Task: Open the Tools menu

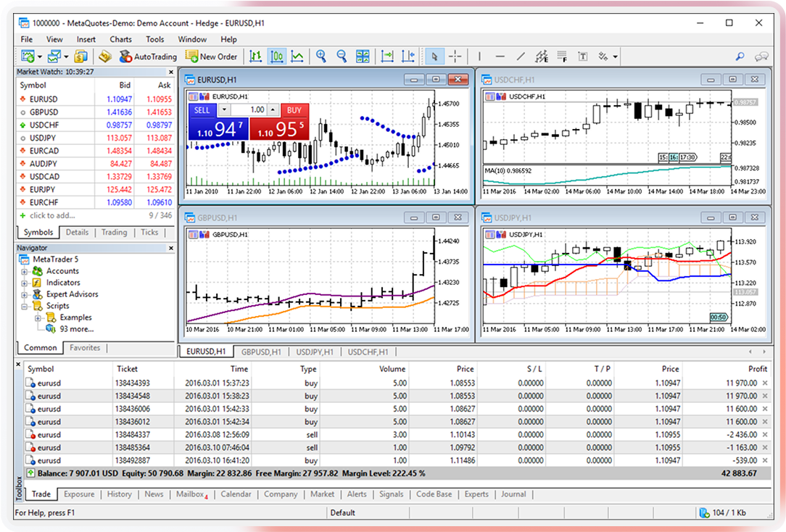Action: coord(155,39)
